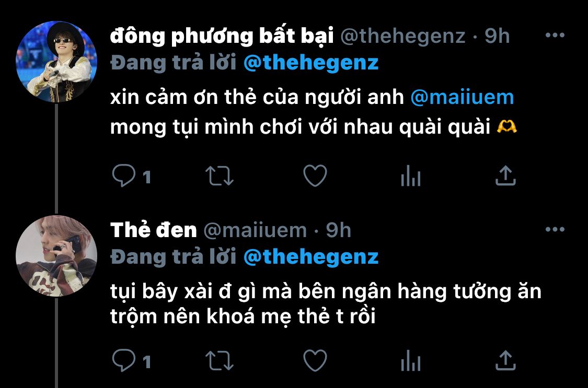Like the tweet by Thẻ đen

315,361
